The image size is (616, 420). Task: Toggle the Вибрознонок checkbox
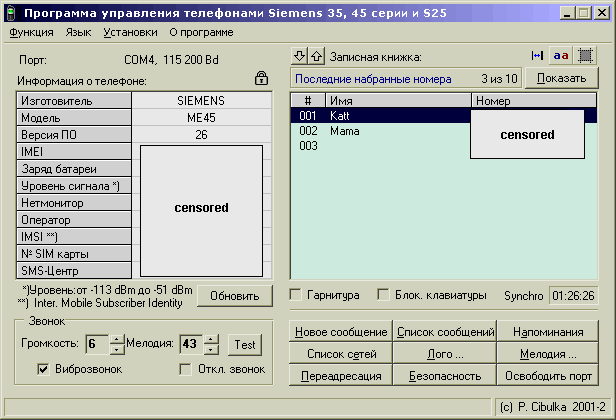pyautogui.click(x=43, y=369)
